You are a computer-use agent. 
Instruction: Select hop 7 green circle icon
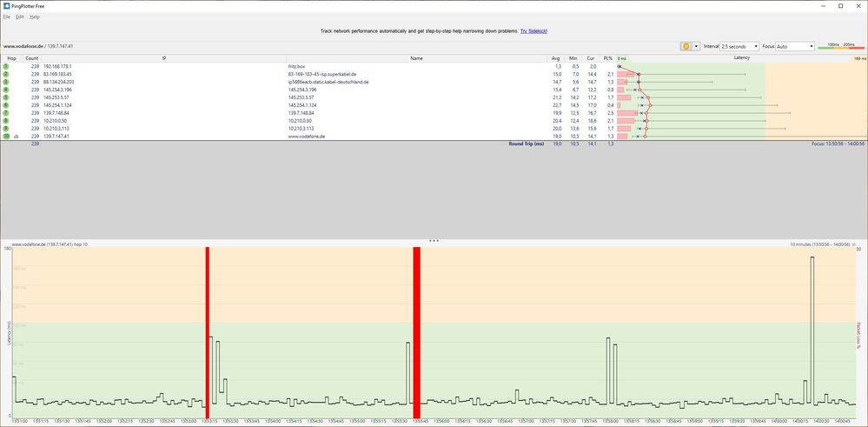coord(6,113)
